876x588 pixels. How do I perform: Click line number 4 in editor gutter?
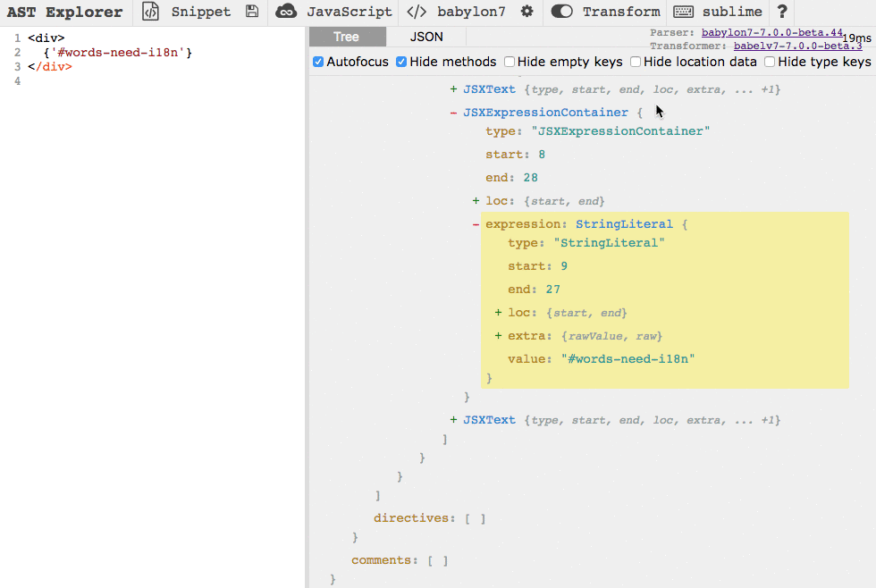click(x=17, y=81)
